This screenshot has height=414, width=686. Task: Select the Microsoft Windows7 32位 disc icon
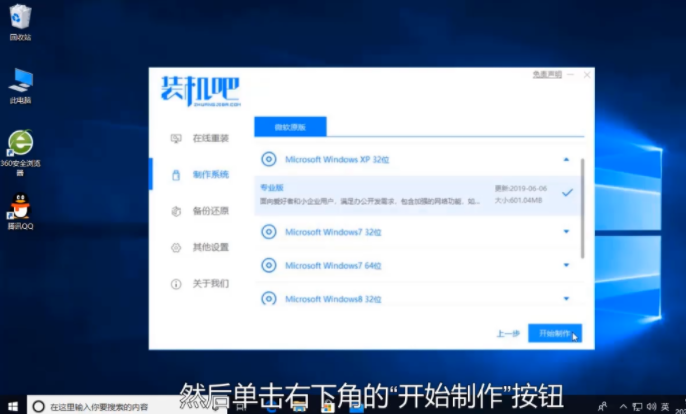tap(268, 232)
